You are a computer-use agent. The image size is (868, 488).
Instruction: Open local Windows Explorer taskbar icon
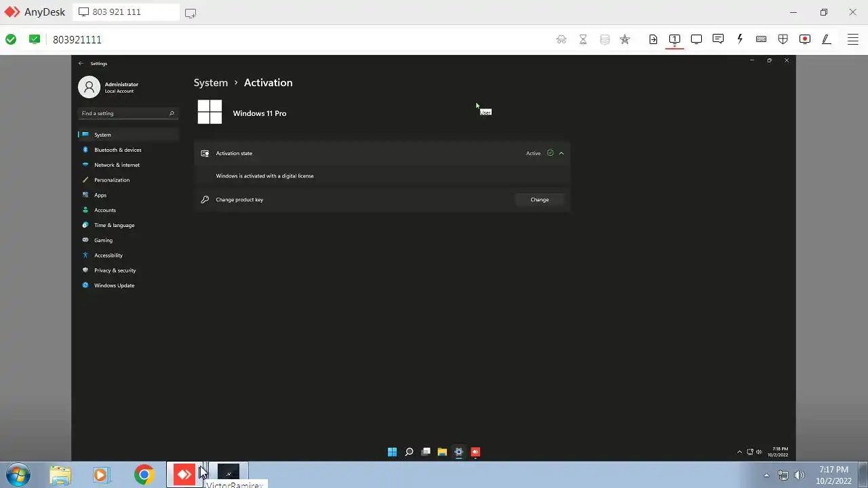tap(60, 474)
